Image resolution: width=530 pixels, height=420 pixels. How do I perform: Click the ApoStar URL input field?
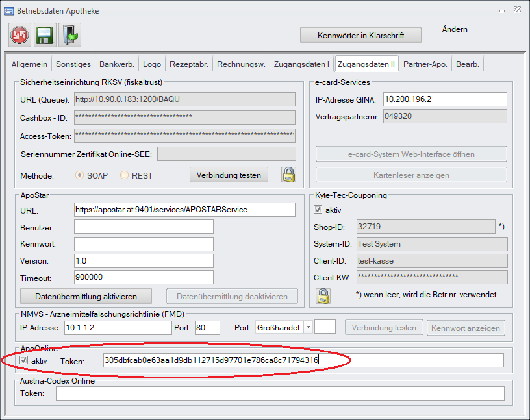click(x=184, y=210)
